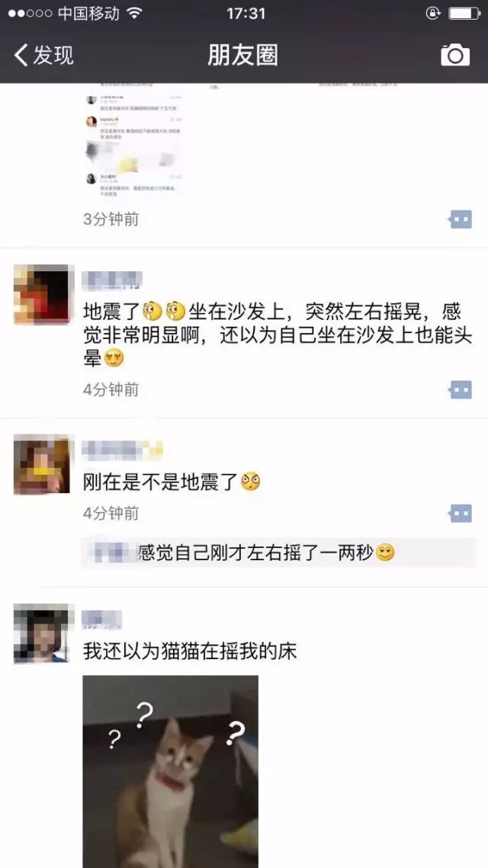Viewport: 488px width, 868px height.
Task: Open comment menu on the 地震了 sofa post
Action: pyautogui.click(x=460, y=389)
